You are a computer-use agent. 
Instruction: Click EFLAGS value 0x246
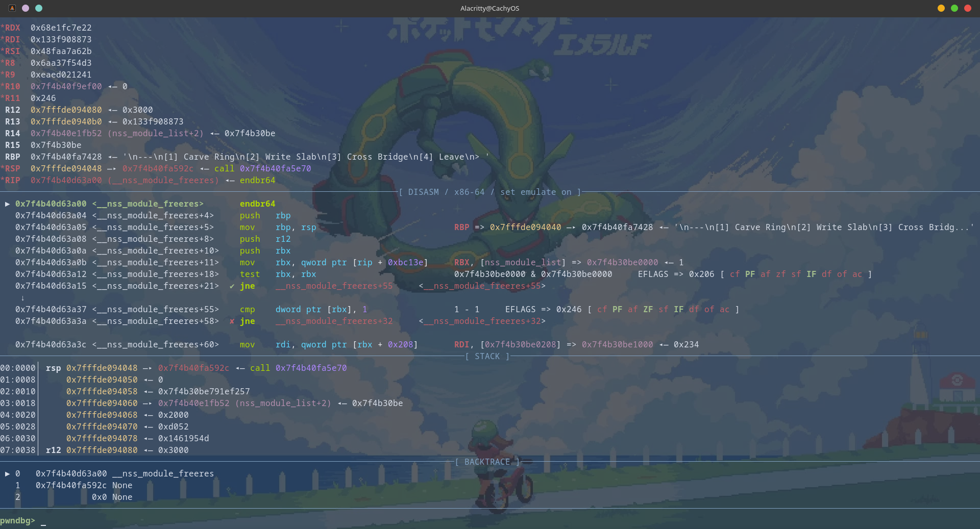[x=569, y=309]
